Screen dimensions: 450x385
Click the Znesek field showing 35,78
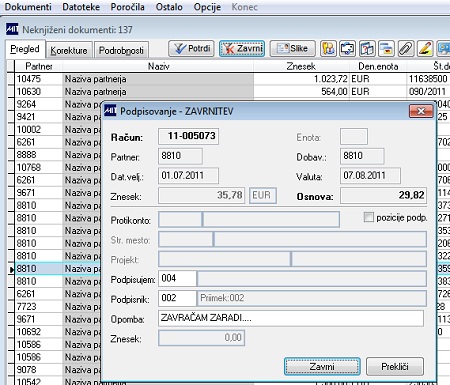click(x=201, y=195)
